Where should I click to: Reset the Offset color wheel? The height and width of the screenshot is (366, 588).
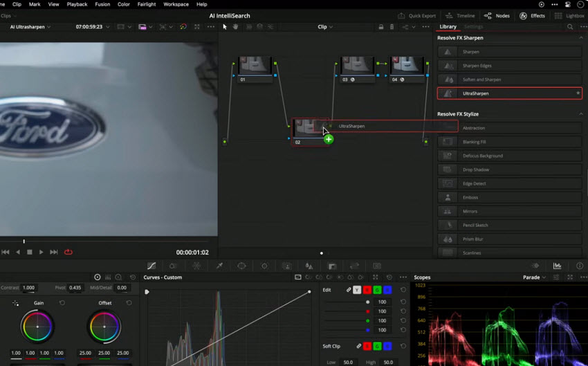(x=129, y=302)
